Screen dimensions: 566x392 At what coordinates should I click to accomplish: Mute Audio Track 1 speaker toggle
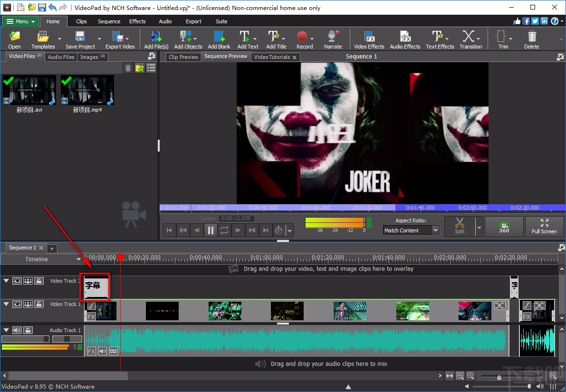click(x=17, y=330)
